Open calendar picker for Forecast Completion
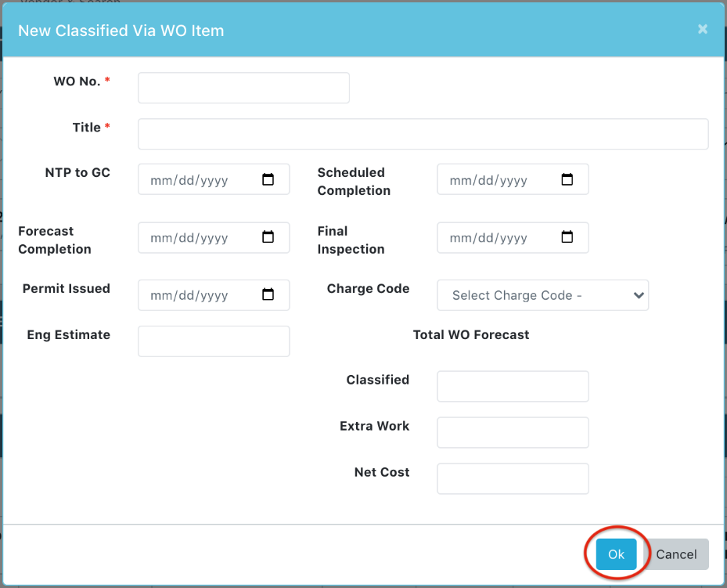Viewport: 727px width, 588px height. tap(268, 237)
